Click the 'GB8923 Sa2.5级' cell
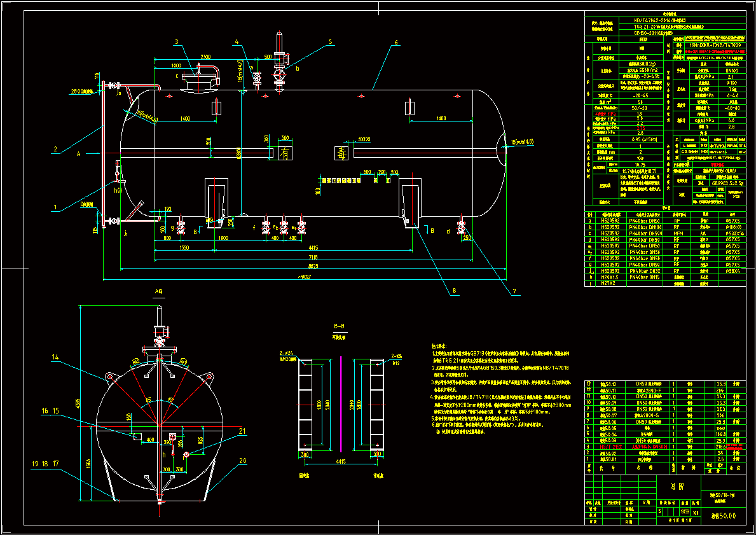 pos(727,183)
